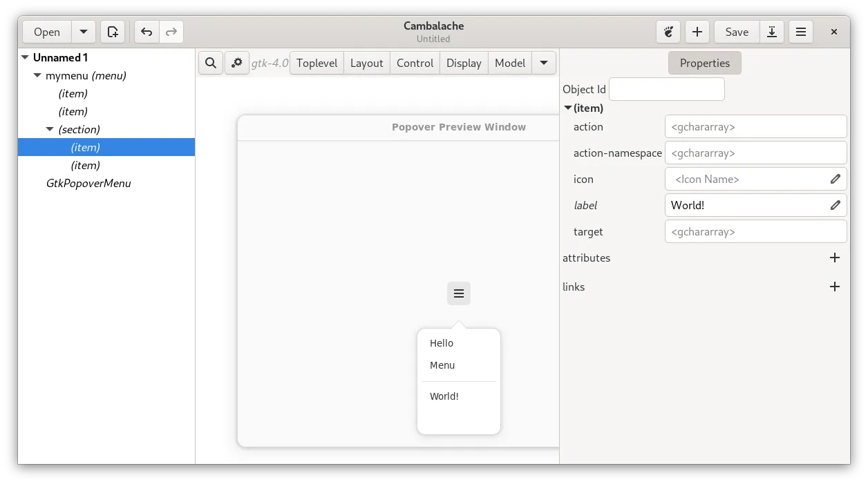Select Hello in the popover menu

point(442,343)
